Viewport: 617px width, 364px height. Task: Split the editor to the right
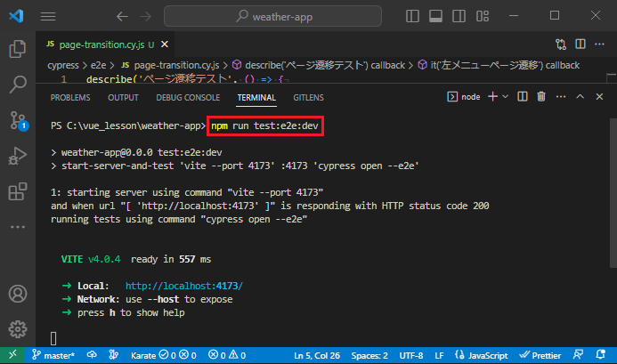(580, 44)
